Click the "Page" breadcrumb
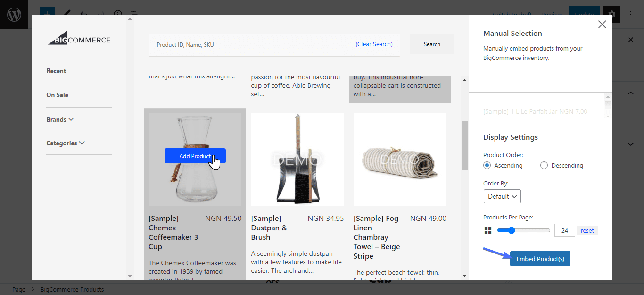 coord(19,289)
